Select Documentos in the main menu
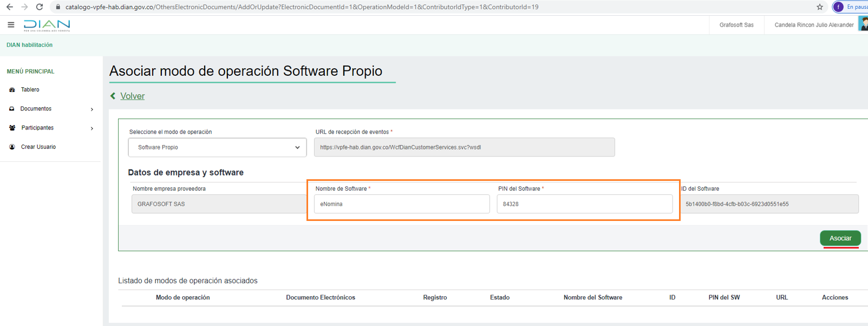Viewport: 868px width, 326px height. (x=36, y=109)
